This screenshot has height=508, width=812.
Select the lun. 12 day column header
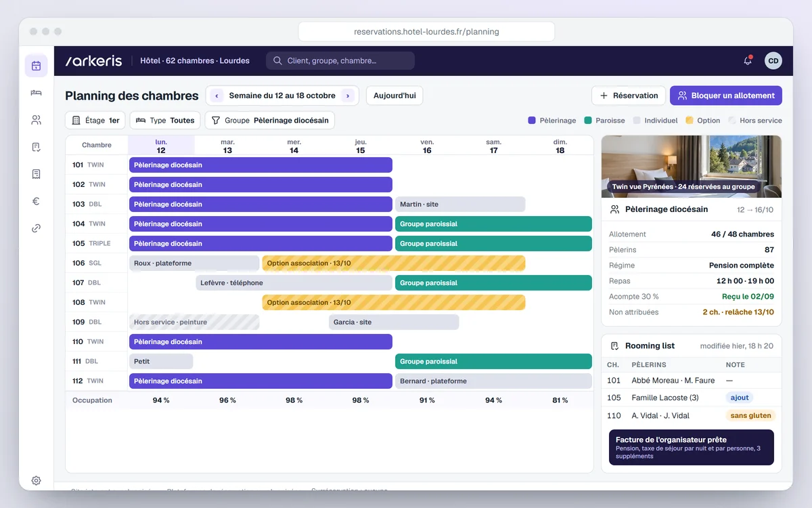161,146
